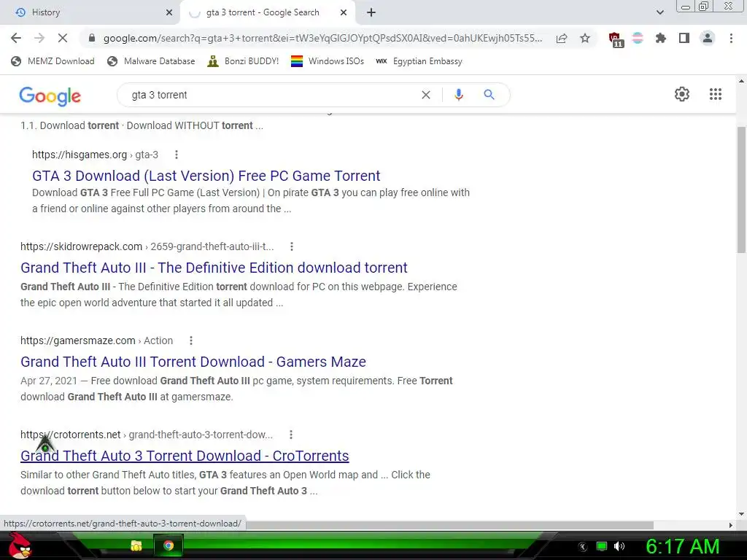Click the forward navigation arrow

pos(39,38)
